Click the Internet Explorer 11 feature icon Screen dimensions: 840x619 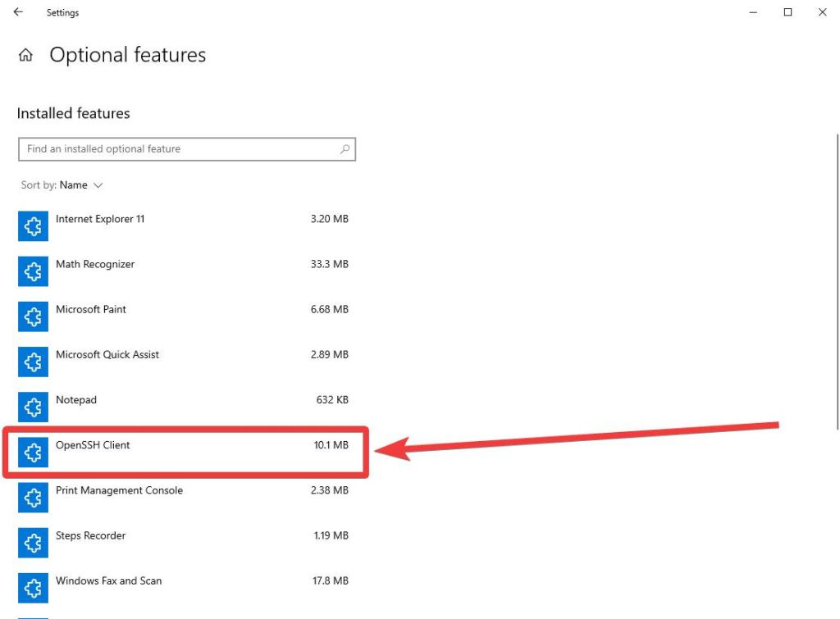tap(32, 226)
